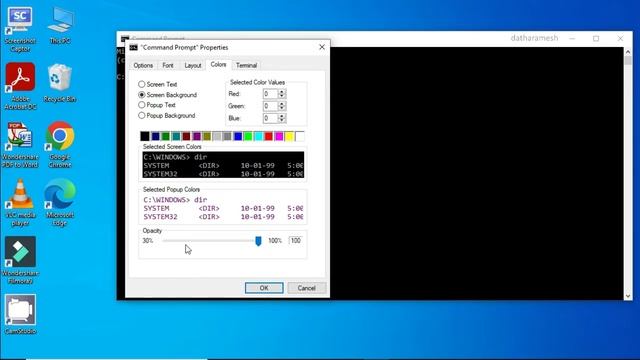Pick the purple color swatch

coord(197,136)
